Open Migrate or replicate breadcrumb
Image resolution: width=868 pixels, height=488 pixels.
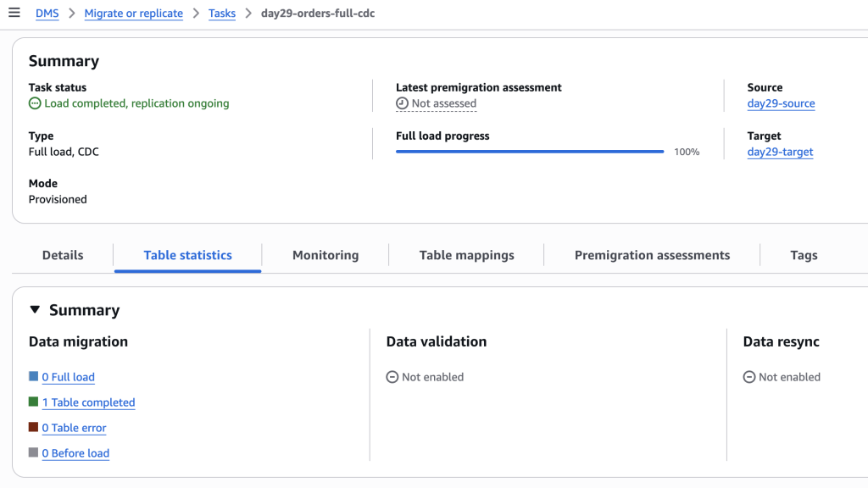coord(133,14)
